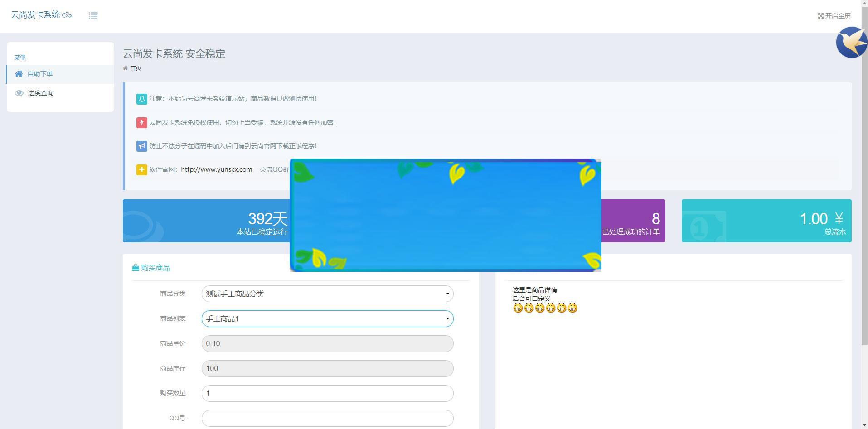The image size is (868, 429).
Task: Click the fullscreen expand icon
Action: tap(820, 16)
